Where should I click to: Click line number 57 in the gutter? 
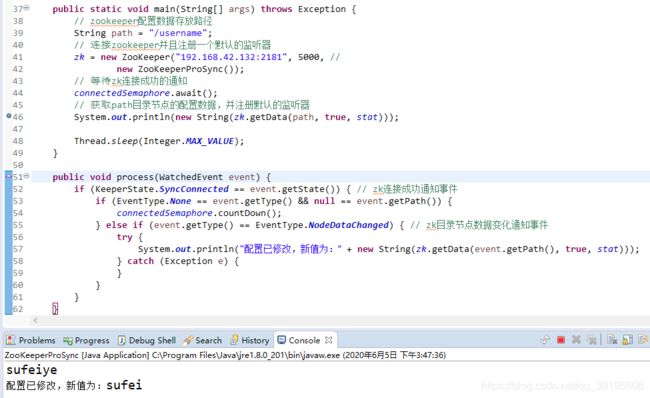tap(18, 249)
